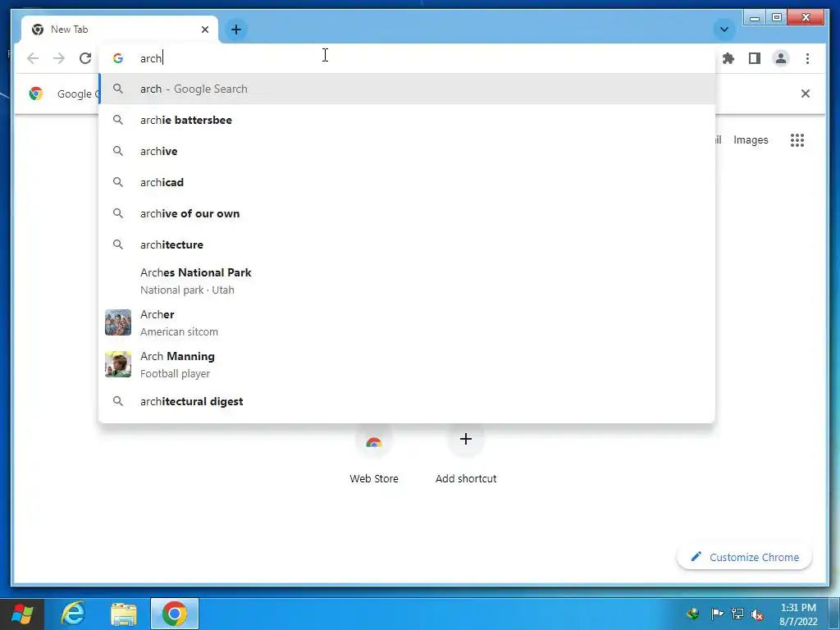Click the browser forward arrow
This screenshot has height=630, width=840.
tap(59, 58)
